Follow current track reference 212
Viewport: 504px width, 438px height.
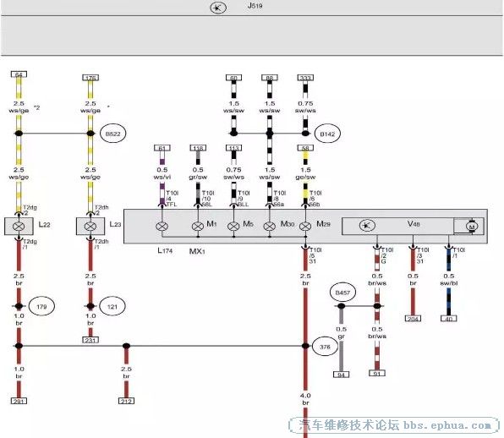click(x=126, y=401)
